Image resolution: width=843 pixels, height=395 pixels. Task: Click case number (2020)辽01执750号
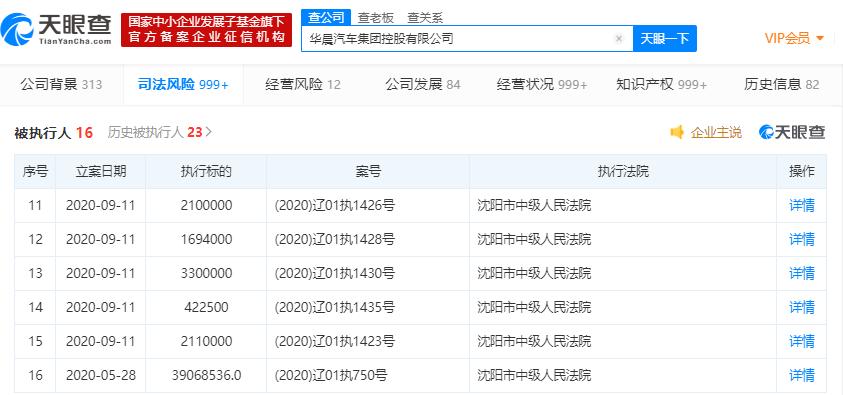click(x=331, y=375)
